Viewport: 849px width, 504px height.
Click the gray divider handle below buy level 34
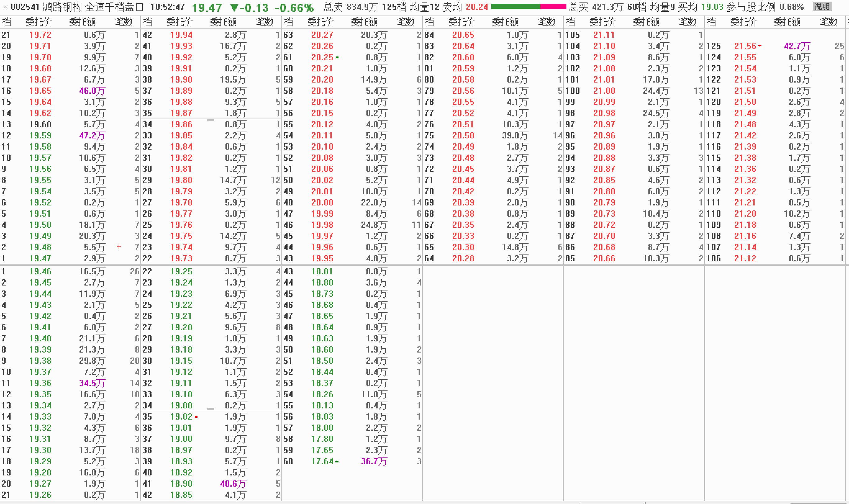(210, 408)
